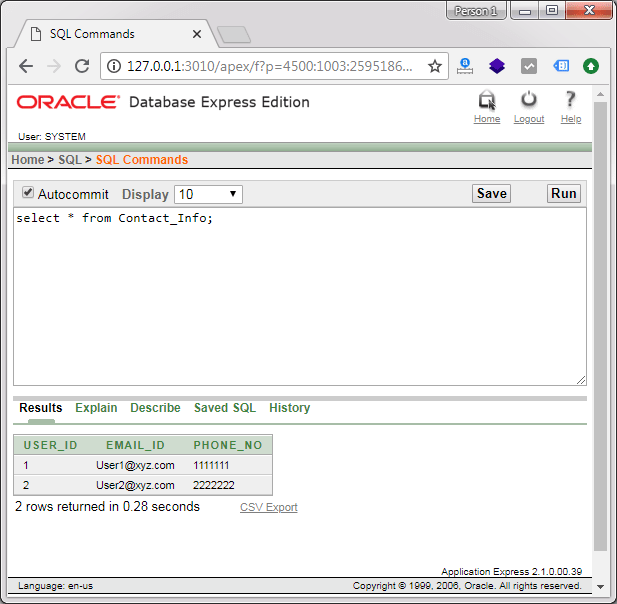Click the page scrollbar up arrow
The image size is (617, 604).
point(600,94)
